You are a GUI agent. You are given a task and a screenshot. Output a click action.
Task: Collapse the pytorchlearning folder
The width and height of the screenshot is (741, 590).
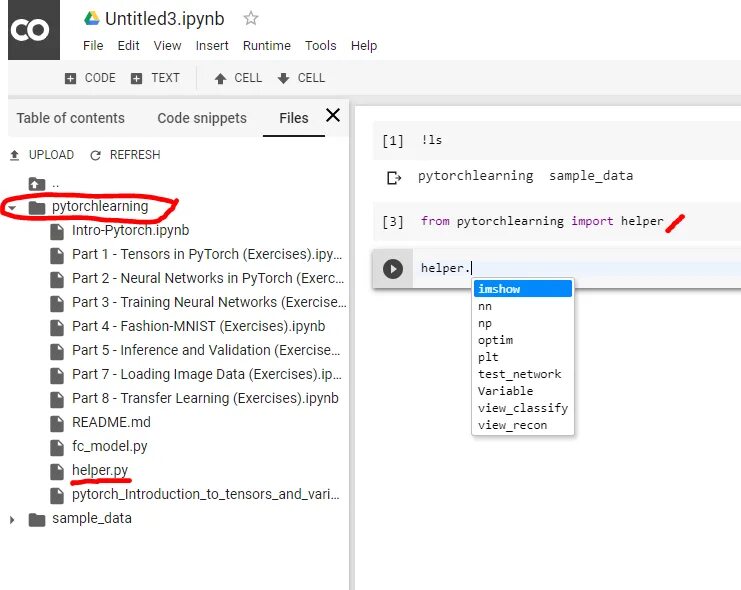pos(12,208)
